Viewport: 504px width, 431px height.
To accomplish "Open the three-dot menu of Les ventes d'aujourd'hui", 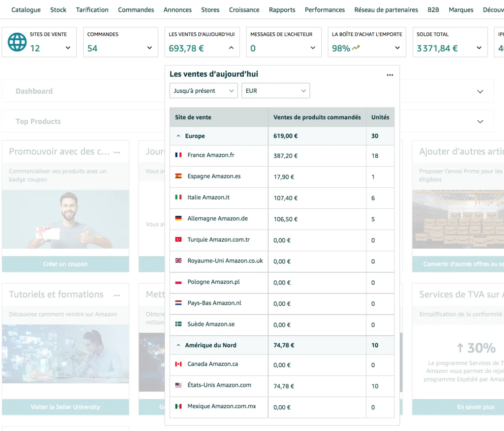I will (390, 75).
